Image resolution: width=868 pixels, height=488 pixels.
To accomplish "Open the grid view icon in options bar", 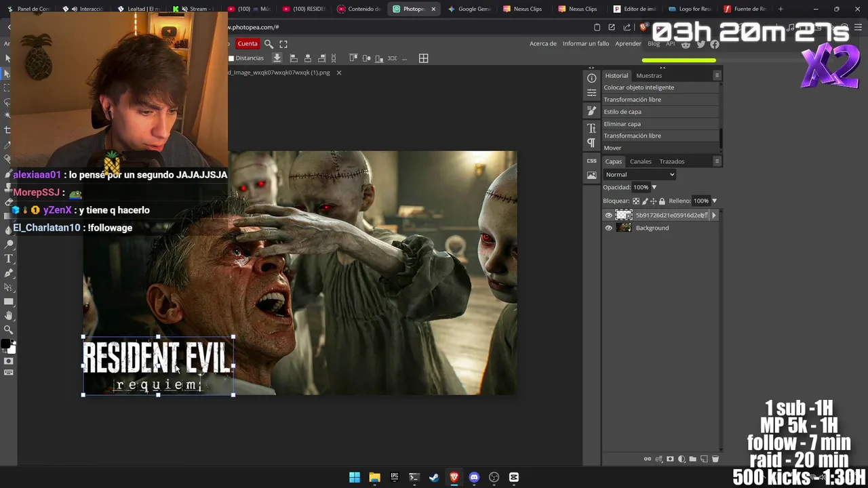I will point(423,58).
